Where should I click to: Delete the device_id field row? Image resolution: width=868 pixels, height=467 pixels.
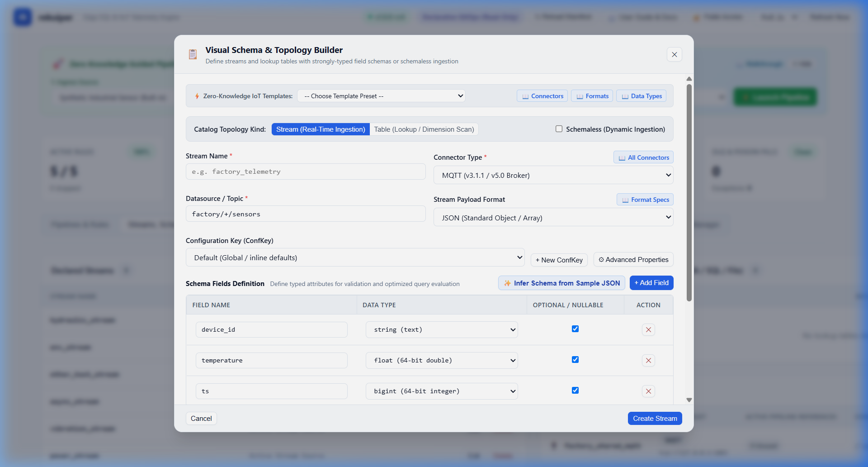point(648,329)
